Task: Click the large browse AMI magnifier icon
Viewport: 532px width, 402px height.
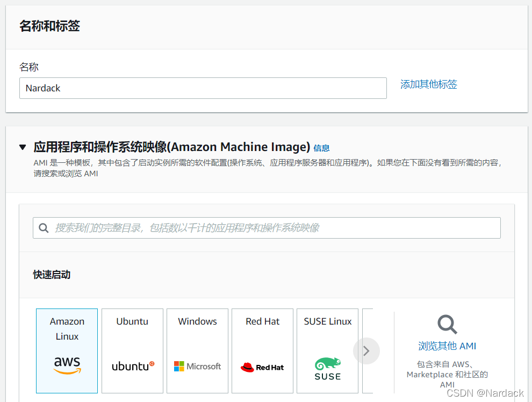Action: pos(447,325)
